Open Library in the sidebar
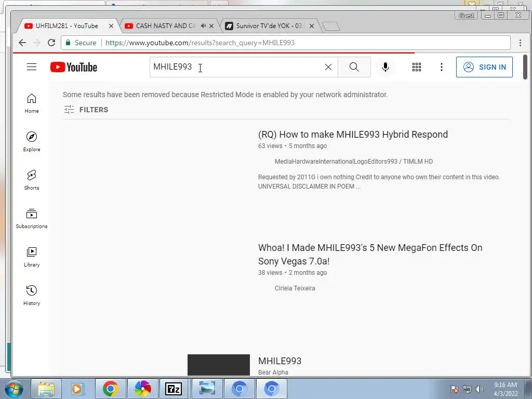This screenshot has width=532, height=399. [x=32, y=257]
